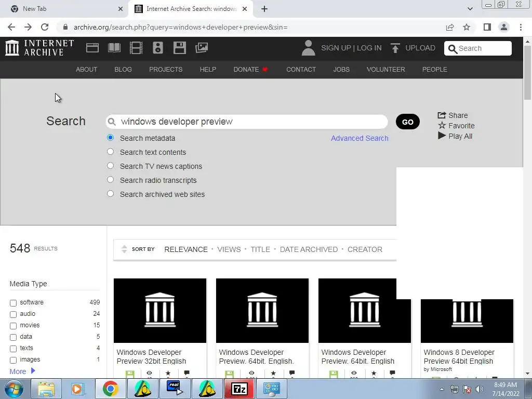532x399 pixels.
Task: Open the PROJECTS menu item
Action: click(166, 70)
